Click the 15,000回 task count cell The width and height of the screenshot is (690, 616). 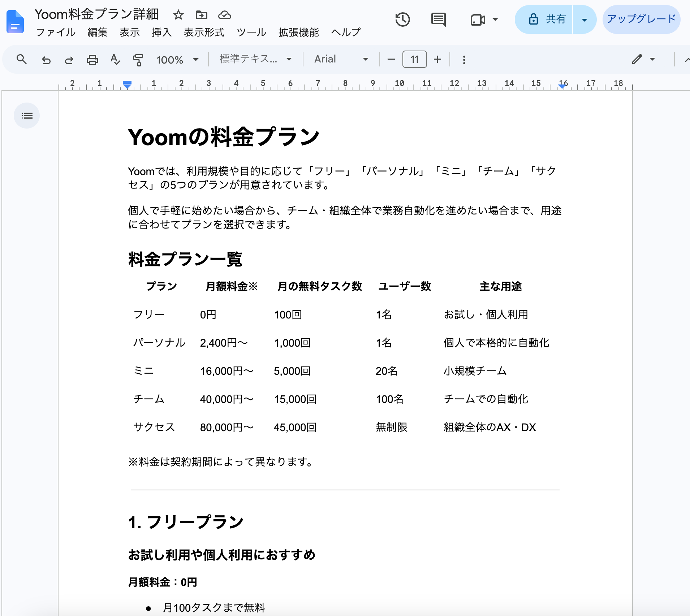(295, 399)
